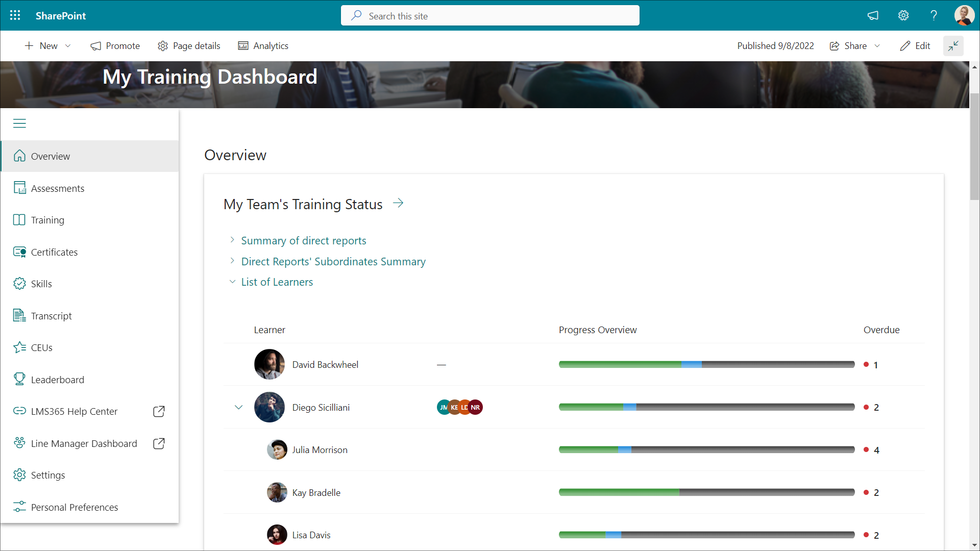
Task: Open the Share dropdown
Action: (855, 46)
